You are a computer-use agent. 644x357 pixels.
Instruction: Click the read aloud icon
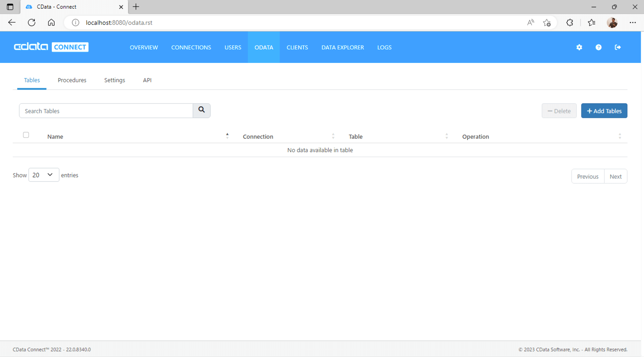(x=530, y=23)
